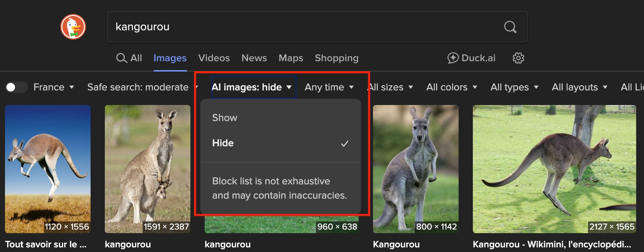Click the Duck.ai link label

click(479, 58)
